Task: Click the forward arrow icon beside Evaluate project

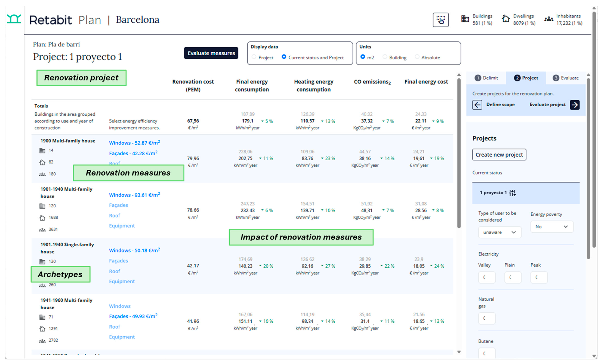Action: click(x=575, y=105)
